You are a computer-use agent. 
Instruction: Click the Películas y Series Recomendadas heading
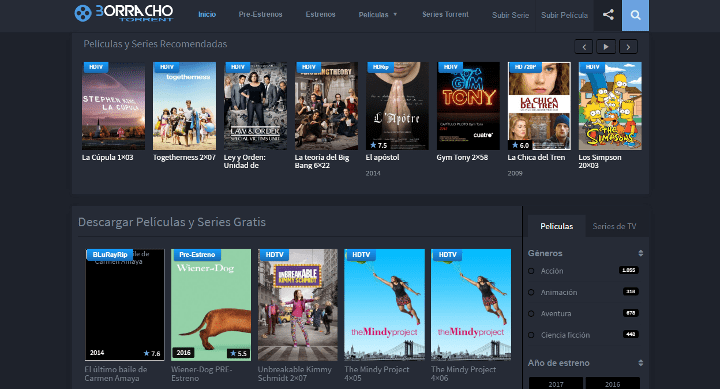[x=155, y=44]
